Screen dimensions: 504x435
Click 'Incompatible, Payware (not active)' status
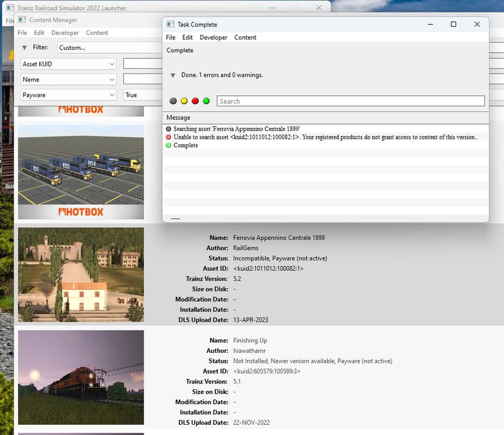[x=280, y=258]
